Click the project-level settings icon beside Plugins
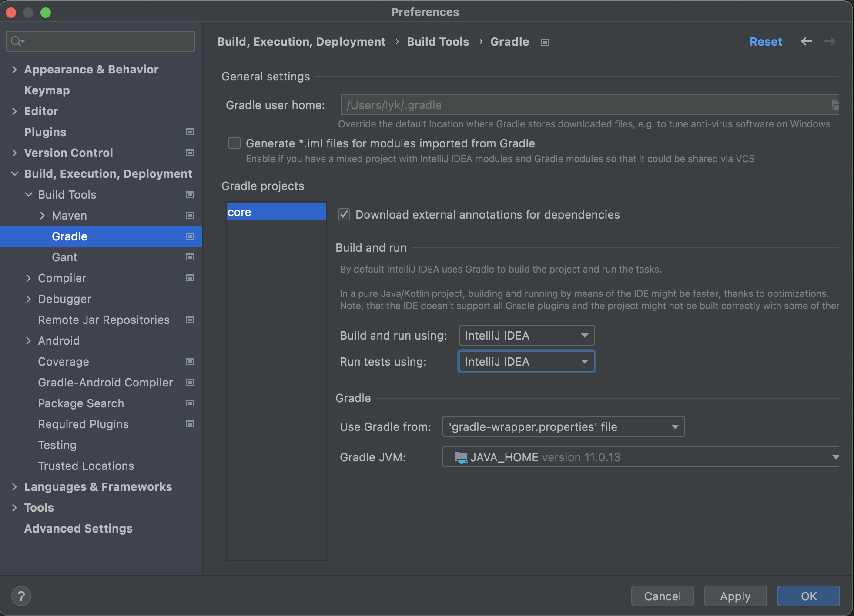The height and width of the screenshot is (616, 854). [x=190, y=132]
